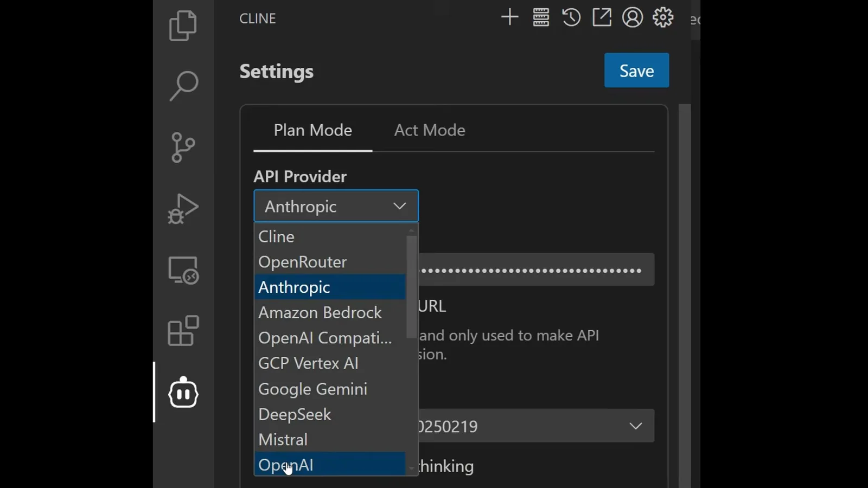This screenshot has width=868, height=488.
Task: Choose the OpenAI Compati... provider option
Action: (x=330, y=338)
